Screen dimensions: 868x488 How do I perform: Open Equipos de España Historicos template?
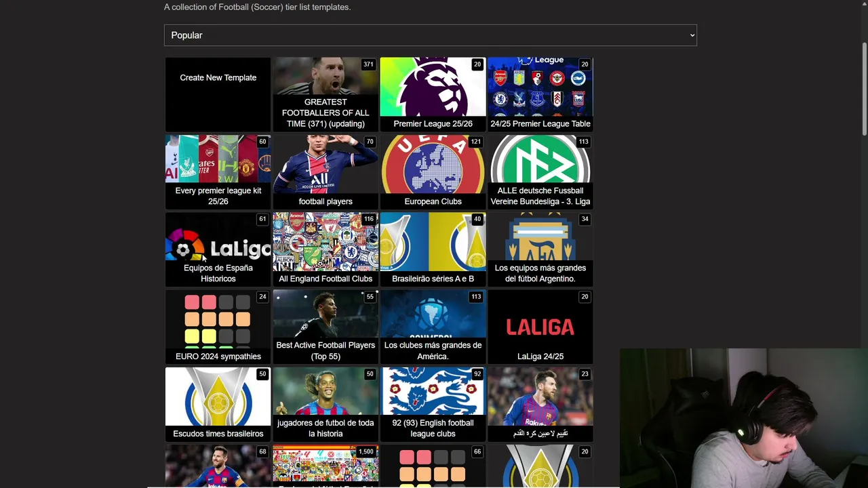tap(218, 249)
